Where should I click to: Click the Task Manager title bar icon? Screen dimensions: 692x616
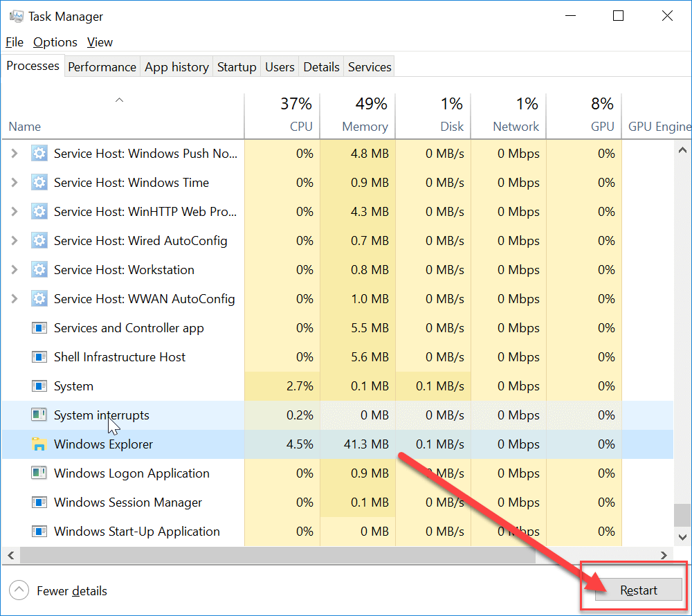[15, 16]
